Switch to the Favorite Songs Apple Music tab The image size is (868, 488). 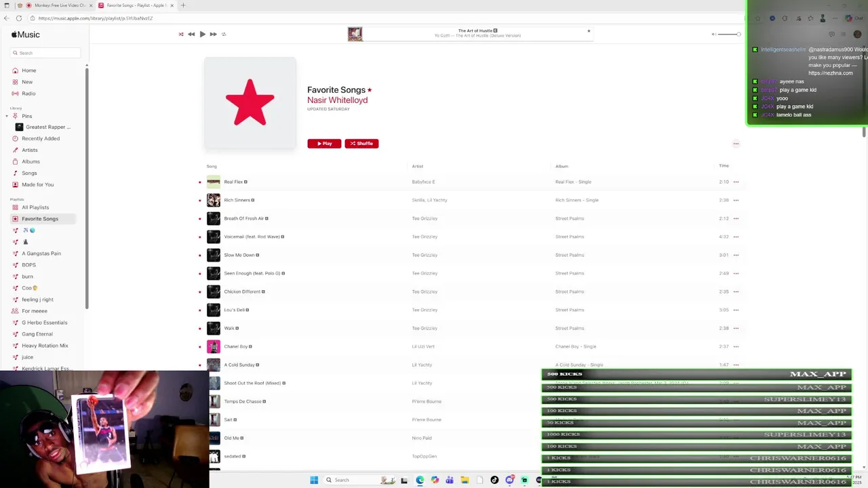click(x=136, y=5)
